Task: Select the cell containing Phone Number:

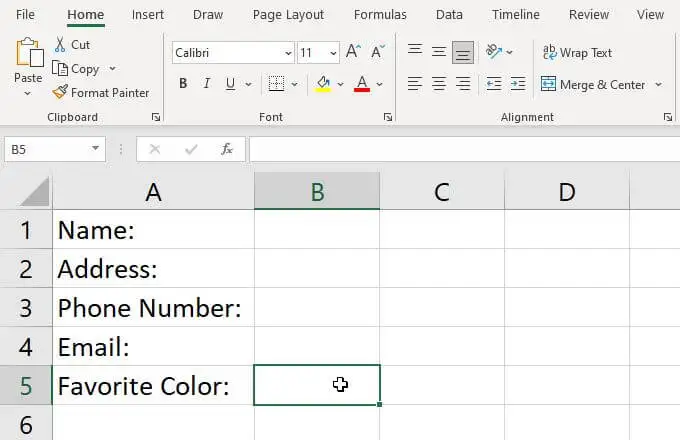Action: (153, 307)
